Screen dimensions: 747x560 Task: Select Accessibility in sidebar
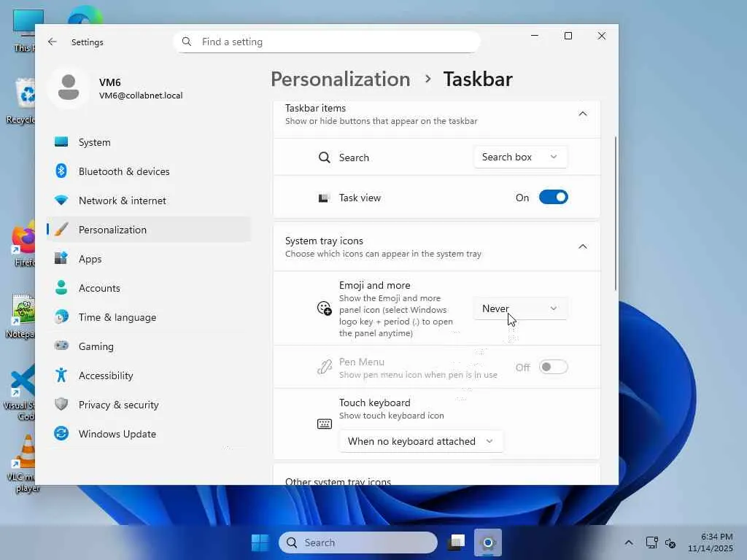coord(149,376)
